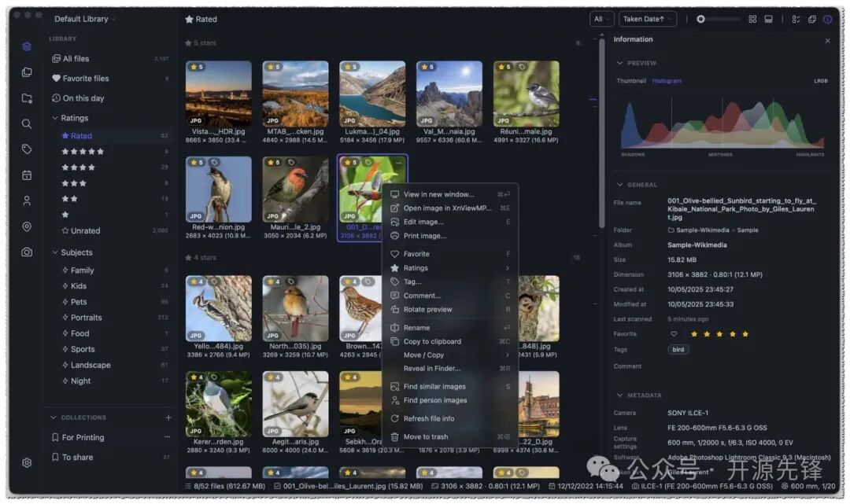Choose Rename in context menu

pos(450,328)
